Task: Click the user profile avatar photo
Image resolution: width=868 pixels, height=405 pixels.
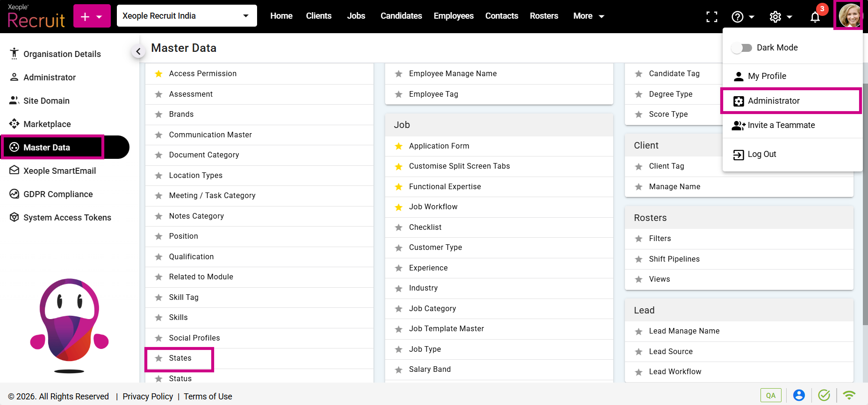Action: (x=849, y=15)
